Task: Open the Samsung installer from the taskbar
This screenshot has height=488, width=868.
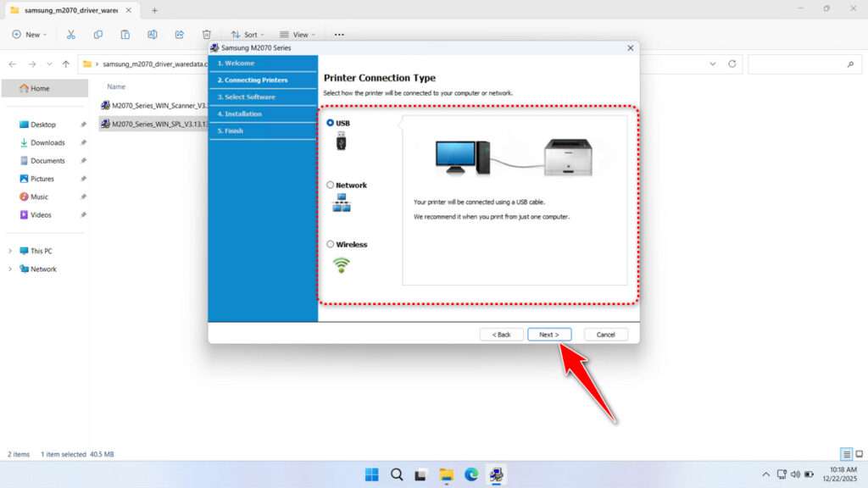Action: (x=497, y=474)
